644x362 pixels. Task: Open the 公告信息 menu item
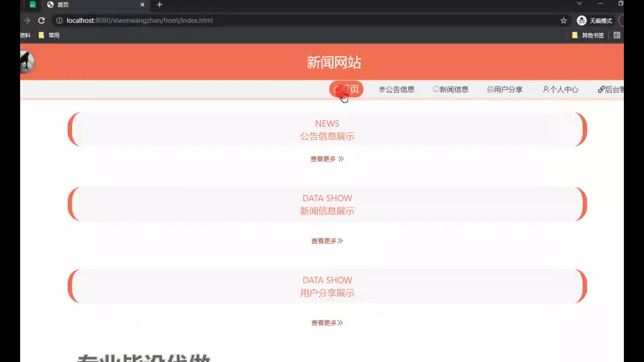point(397,89)
